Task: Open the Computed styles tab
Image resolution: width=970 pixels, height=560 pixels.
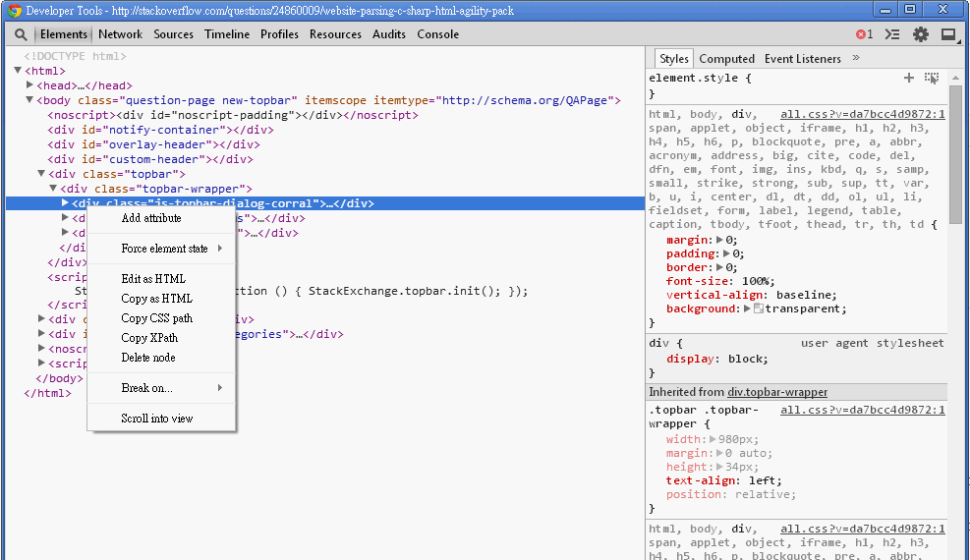Action: point(726,59)
